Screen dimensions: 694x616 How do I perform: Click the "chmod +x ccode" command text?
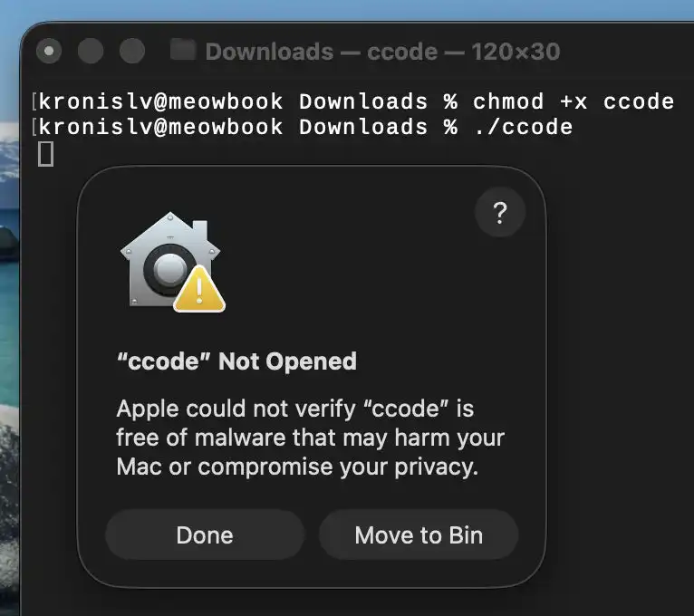click(574, 101)
